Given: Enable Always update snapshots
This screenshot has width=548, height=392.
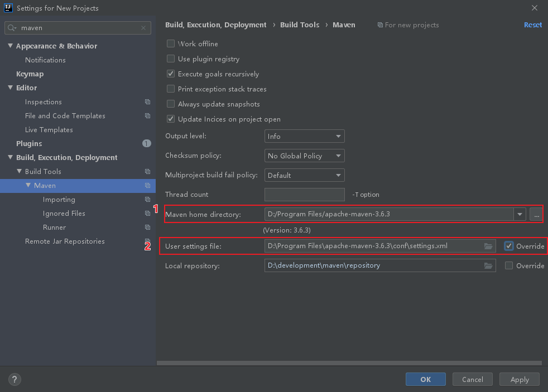Looking at the screenshot, I should [171, 104].
